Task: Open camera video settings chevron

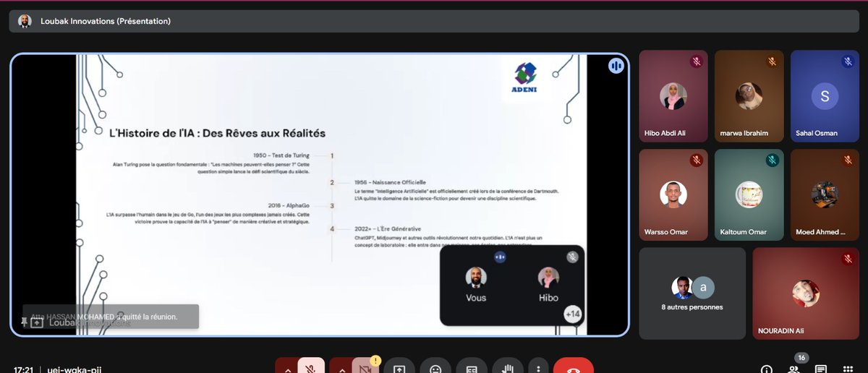Action: (x=341, y=369)
